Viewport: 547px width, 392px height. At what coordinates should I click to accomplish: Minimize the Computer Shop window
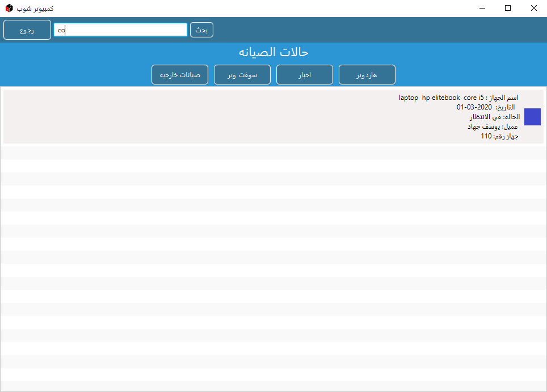483,9
